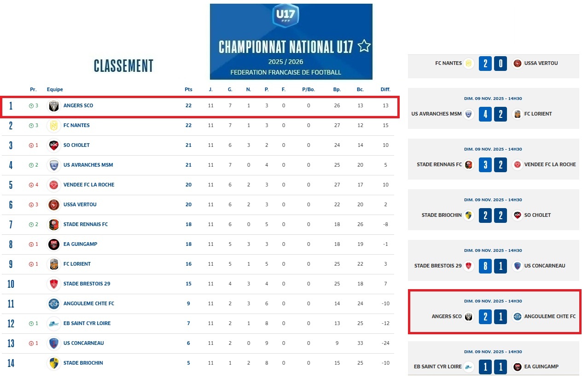This screenshot has width=588, height=384.
Task: Click the Bp. column header
Action: [x=337, y=89]
